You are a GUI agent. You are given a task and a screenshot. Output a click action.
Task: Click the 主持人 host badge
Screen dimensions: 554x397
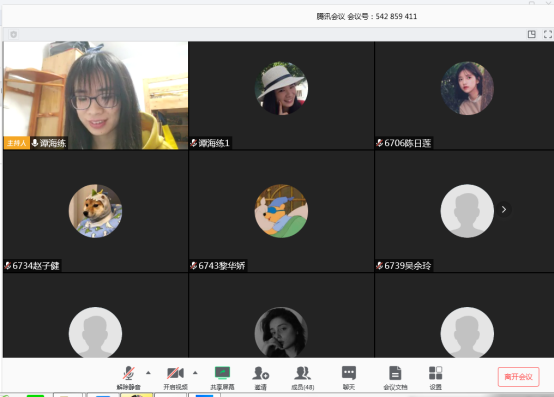coord(17,143)
